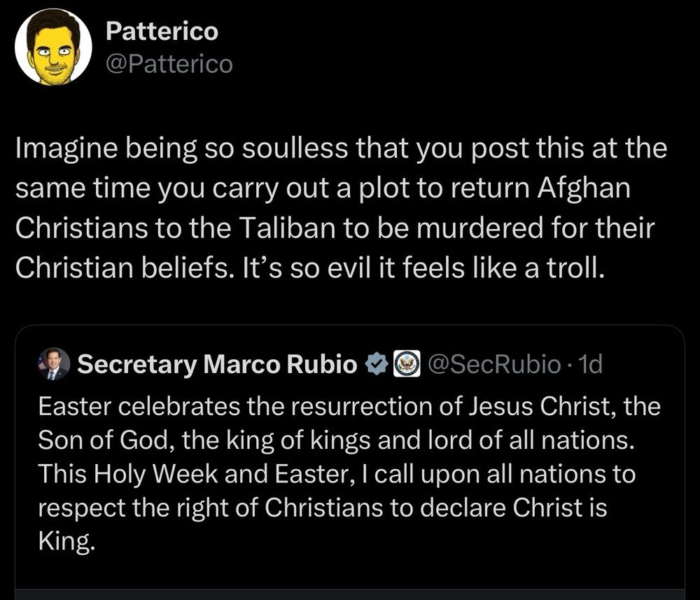Click the @Patterico handle
Image resolution: width=700 pixels, height=600 pixels.
[x=168, y=64]
